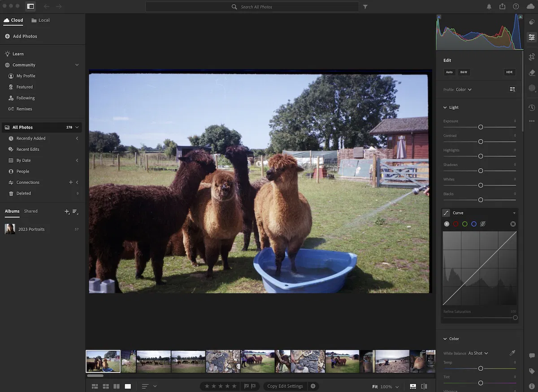This screenshot has height=392, width=538.
Task: Toggle the filmstrip visibility
Action: point(413,386)
